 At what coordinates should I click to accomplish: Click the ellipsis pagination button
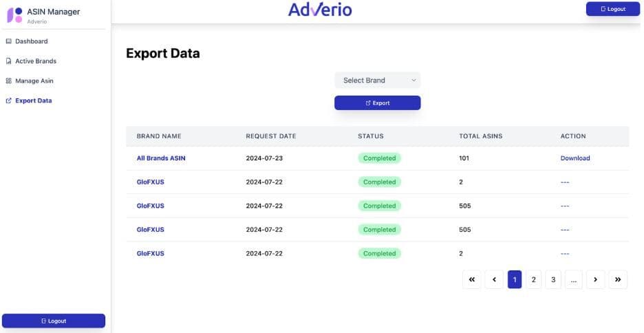tap(574, 279)
